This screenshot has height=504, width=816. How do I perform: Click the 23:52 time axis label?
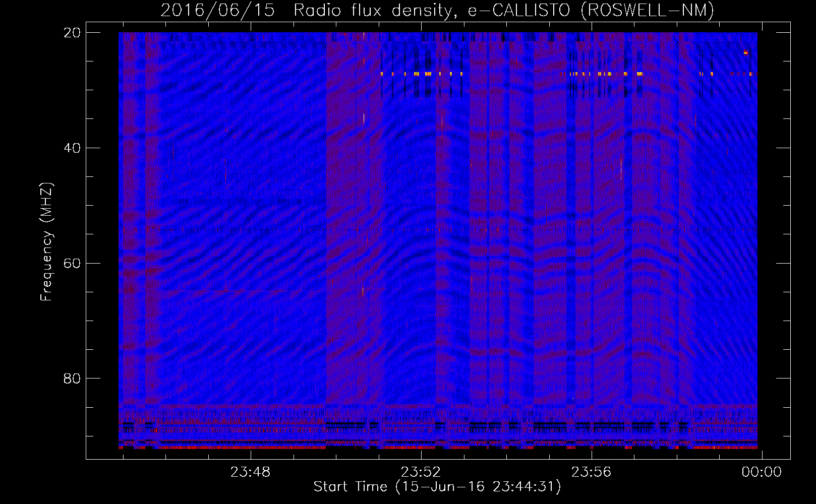421,472
